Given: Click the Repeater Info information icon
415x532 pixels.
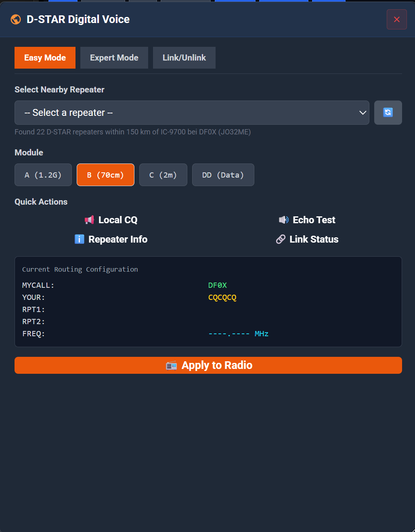Looking at the screenshot, I should click(79, 239).
